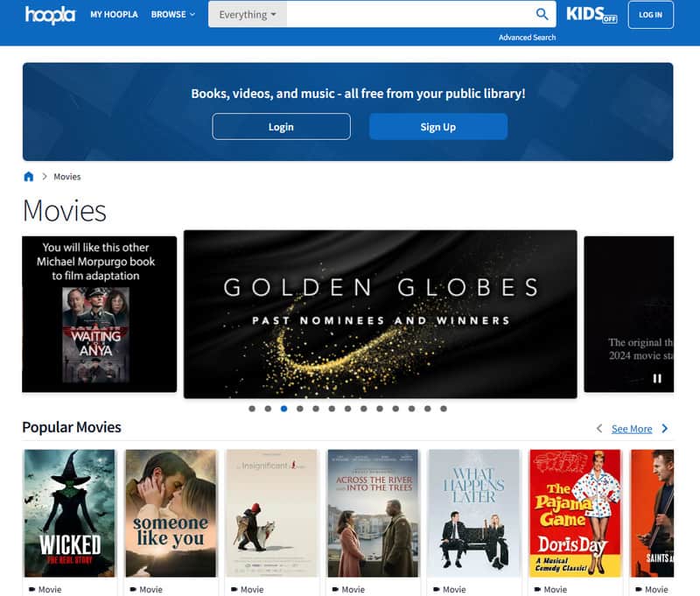Screen dimensions: 700x596
Task: Click the Login button in banner
Action: click(x=281, y=127)
